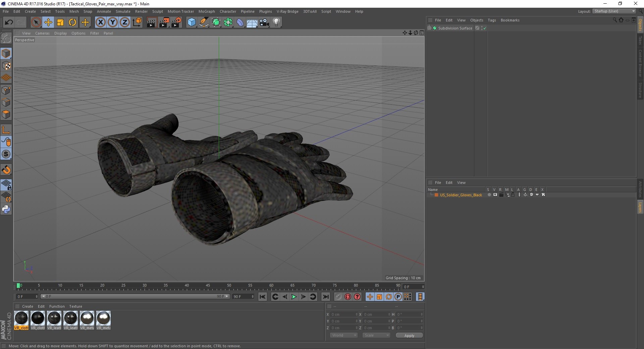
Task: Click the Render to Picture Viewer icon
Action: 164,22
